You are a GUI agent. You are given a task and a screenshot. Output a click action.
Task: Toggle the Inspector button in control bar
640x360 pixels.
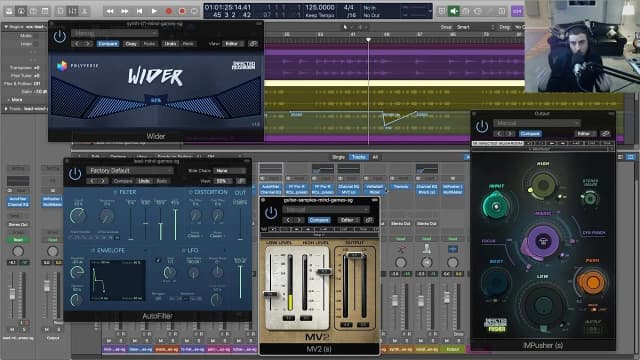pyautogui.click(x=21, y=11)
